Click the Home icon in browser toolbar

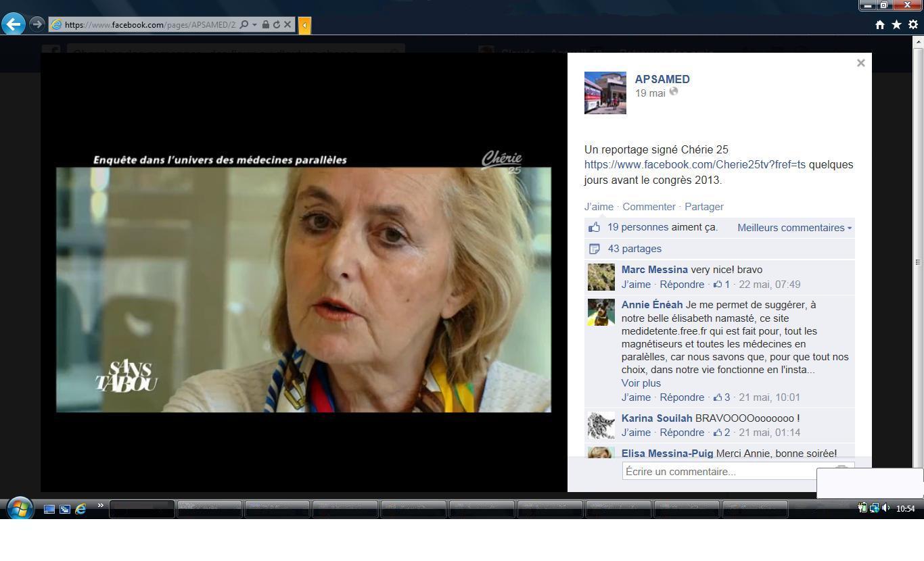point(879,24)
